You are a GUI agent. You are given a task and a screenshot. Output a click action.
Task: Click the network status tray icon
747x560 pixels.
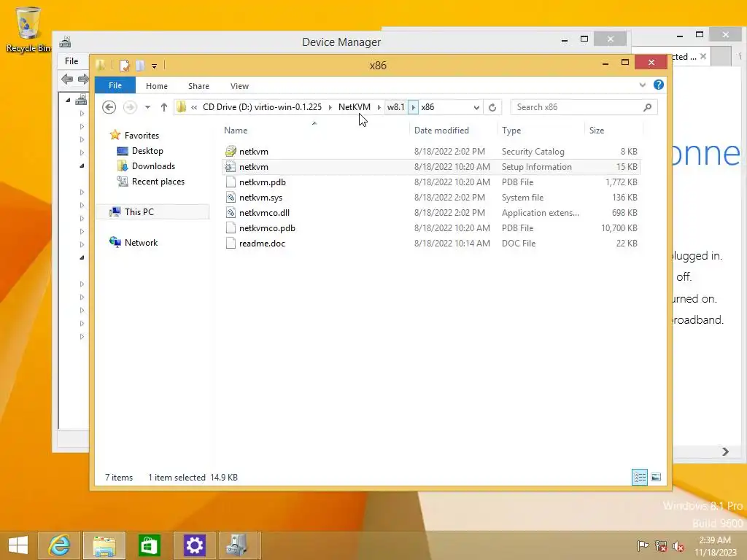click(x=661, y=545)
